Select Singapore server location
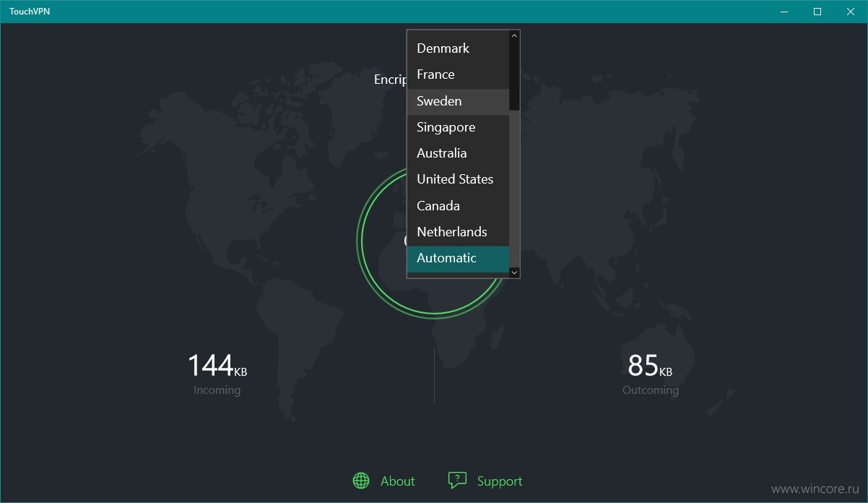Screen dimensions: 868x503 (458, 127)
